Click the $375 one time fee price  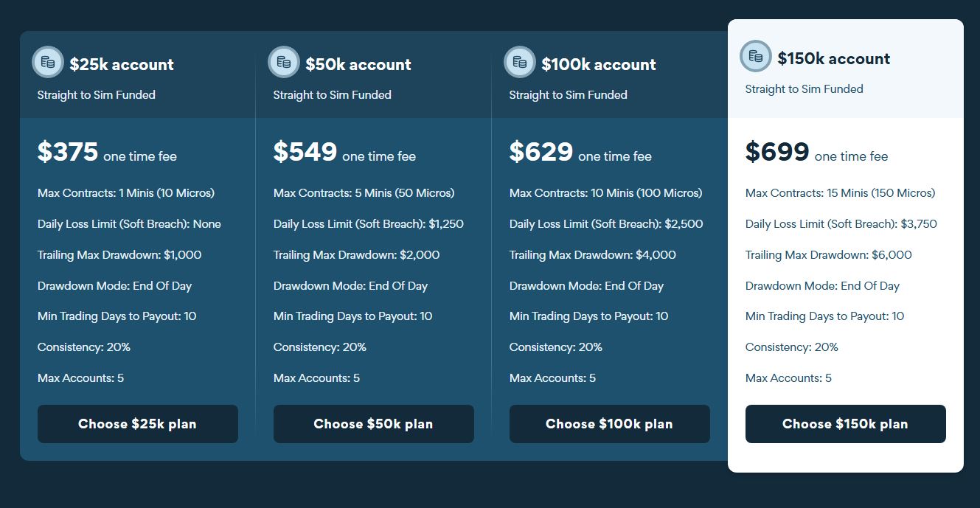[x=108, y=153]
